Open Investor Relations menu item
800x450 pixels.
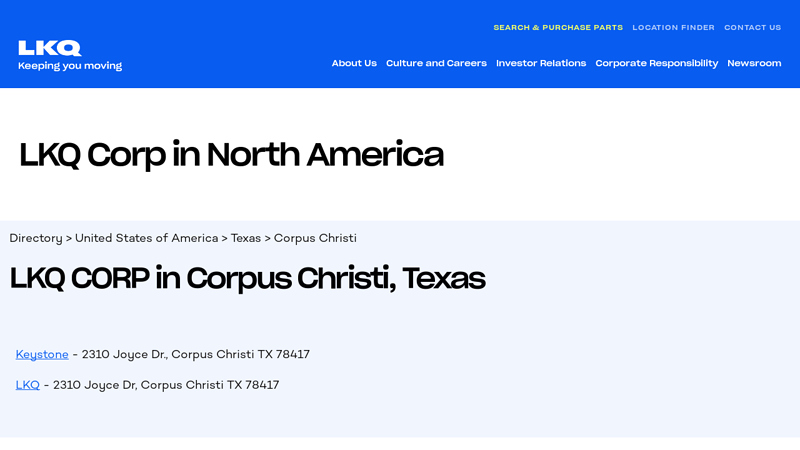pyautogui.click(x=541, y=63)
